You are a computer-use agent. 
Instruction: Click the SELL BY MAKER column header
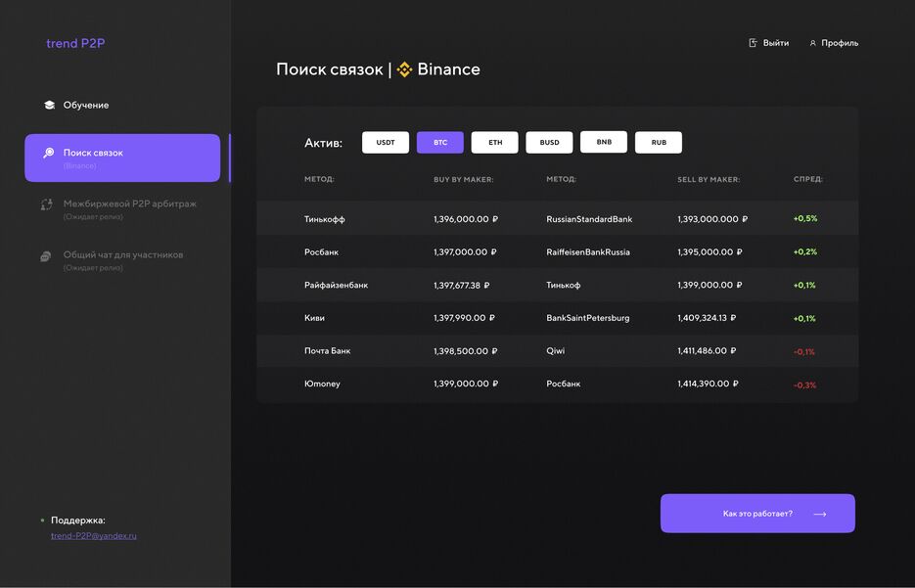[709, 180]
